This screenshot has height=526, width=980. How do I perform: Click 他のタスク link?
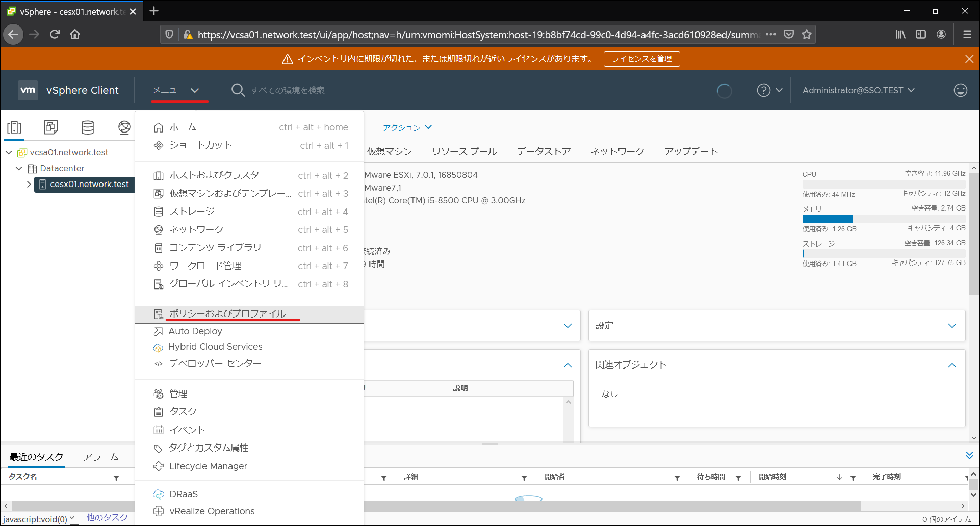click(x=107, y=517)
